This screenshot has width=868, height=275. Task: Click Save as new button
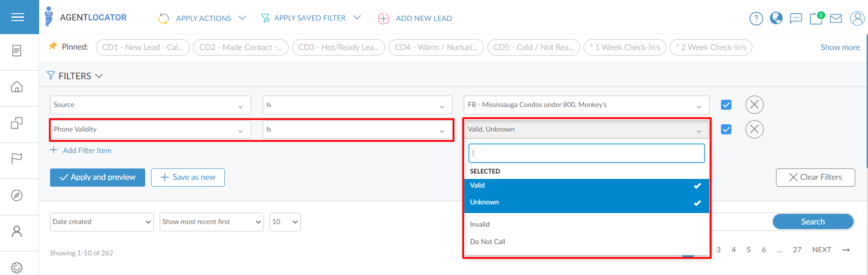tap(188, 177)
